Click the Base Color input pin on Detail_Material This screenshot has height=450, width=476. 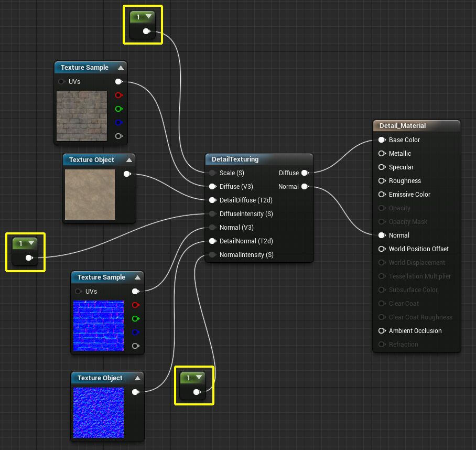382,140
